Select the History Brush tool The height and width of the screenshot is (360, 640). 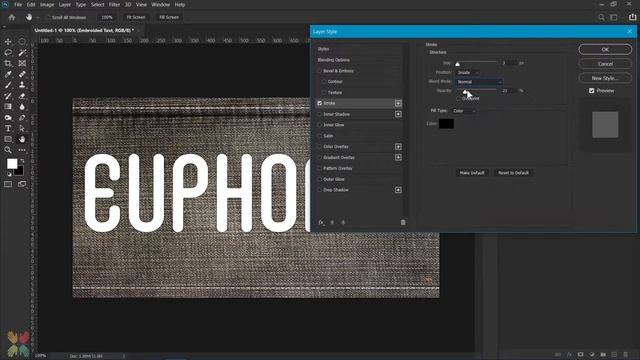tap(8, 96)
